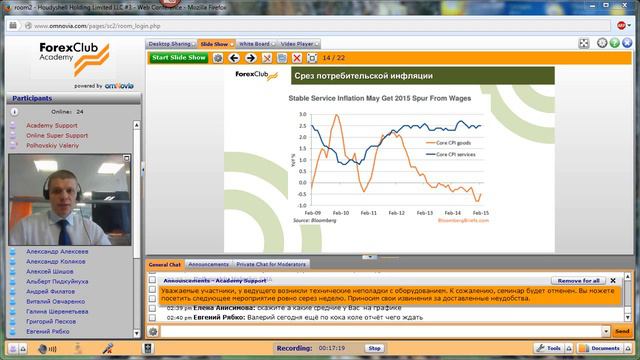The image size is (640, 360).
Task: Fit slide to window icon
Action: [312, 58]
